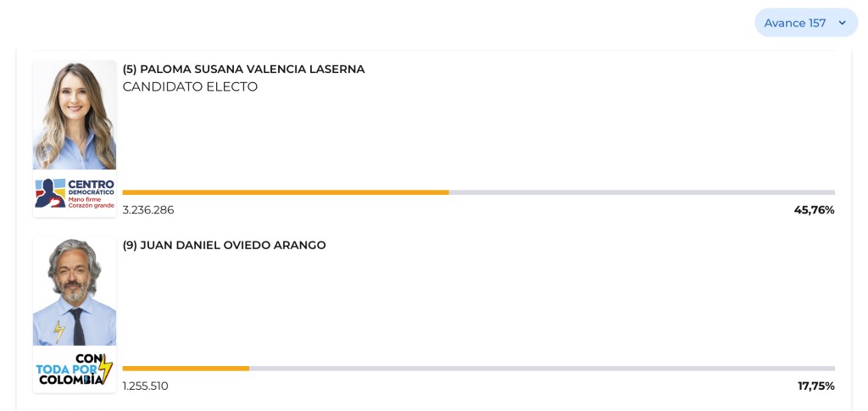Screen dimensions: 868x411
Task: Click the Centro Democrático party logo
Action: (x=75, y=193)
